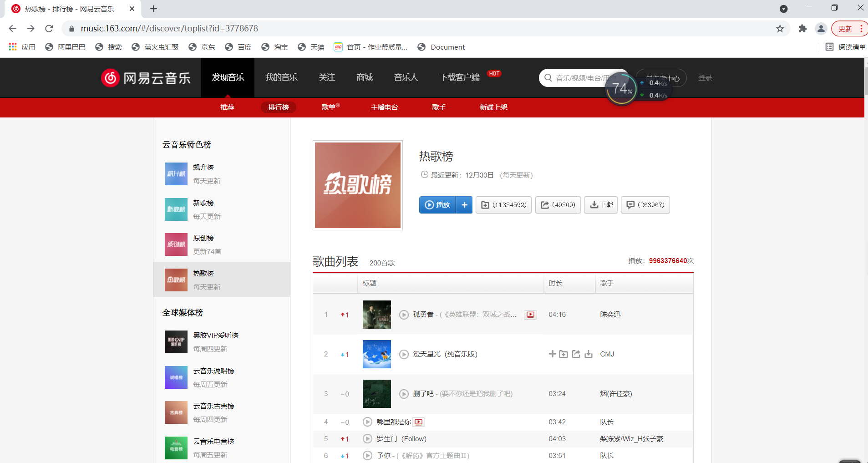Switch to the 发现音乐 tab

[228, 78]
